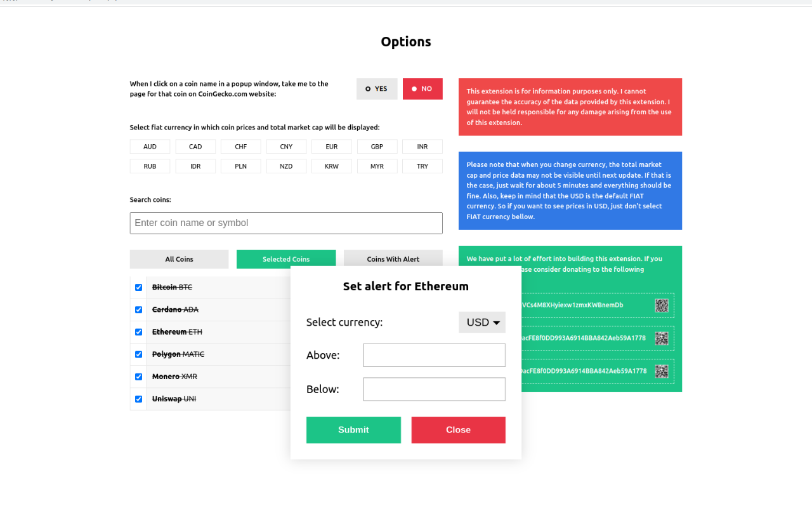Choose GBP fiat currency
The image size is (812, 508).
377,147
